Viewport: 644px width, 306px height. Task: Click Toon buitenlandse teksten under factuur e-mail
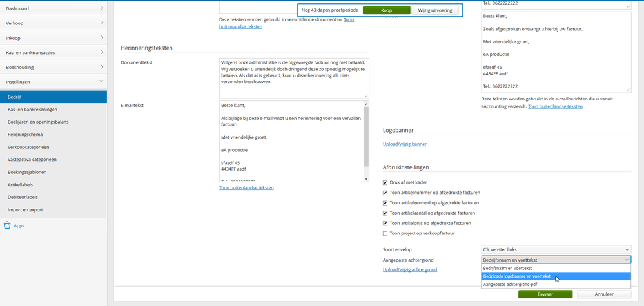(555, 106)
